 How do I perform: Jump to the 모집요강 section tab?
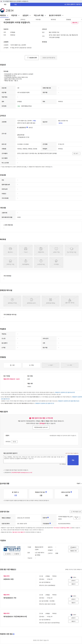[x=8, y=20]
